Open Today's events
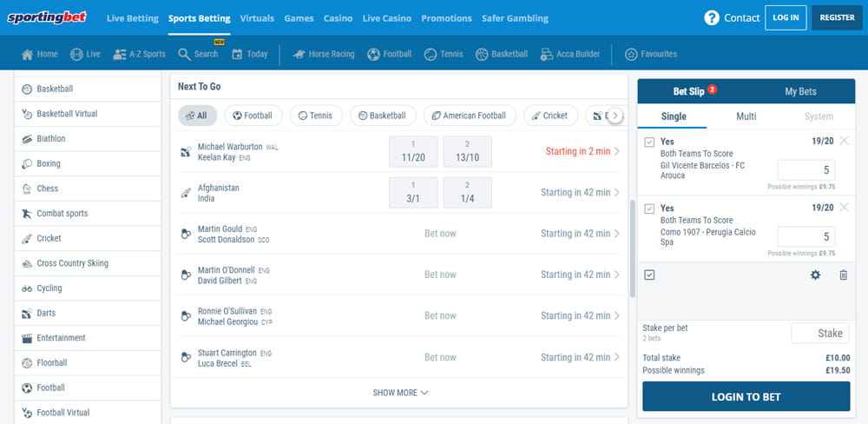The image size is (868, 424). pyautogui.click(x=250, y=54)
